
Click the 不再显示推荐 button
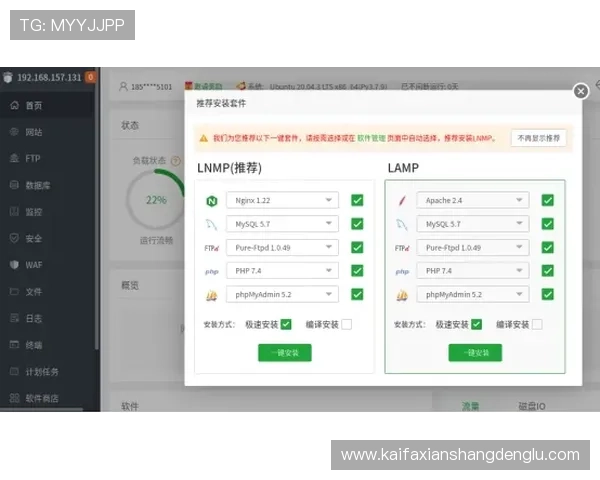pyautogui.click(x=538, y=138)
